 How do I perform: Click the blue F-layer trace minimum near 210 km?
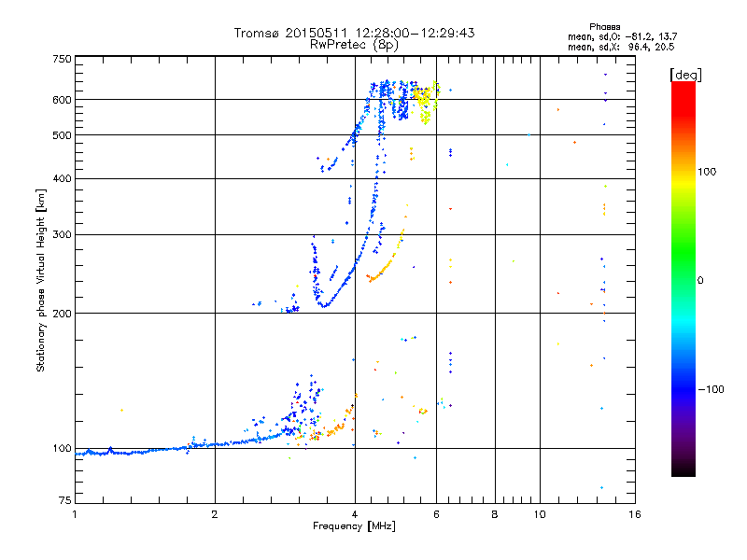tap(324, 305)
